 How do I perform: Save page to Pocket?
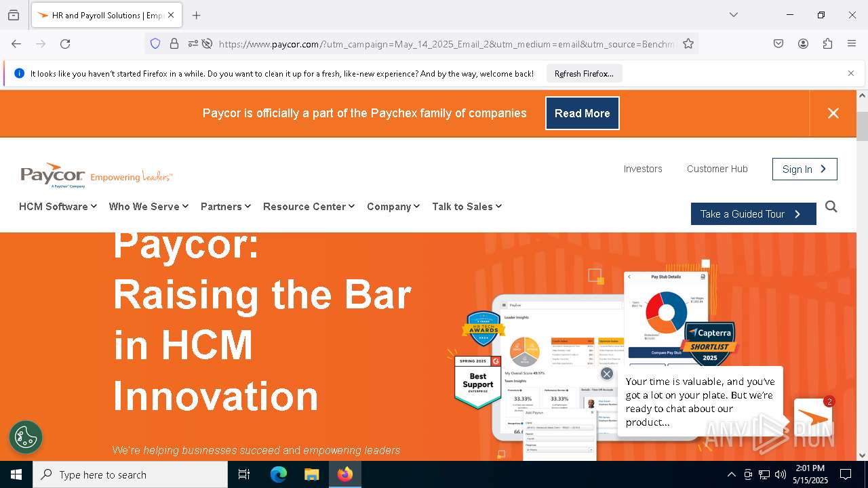coord(778,43)
